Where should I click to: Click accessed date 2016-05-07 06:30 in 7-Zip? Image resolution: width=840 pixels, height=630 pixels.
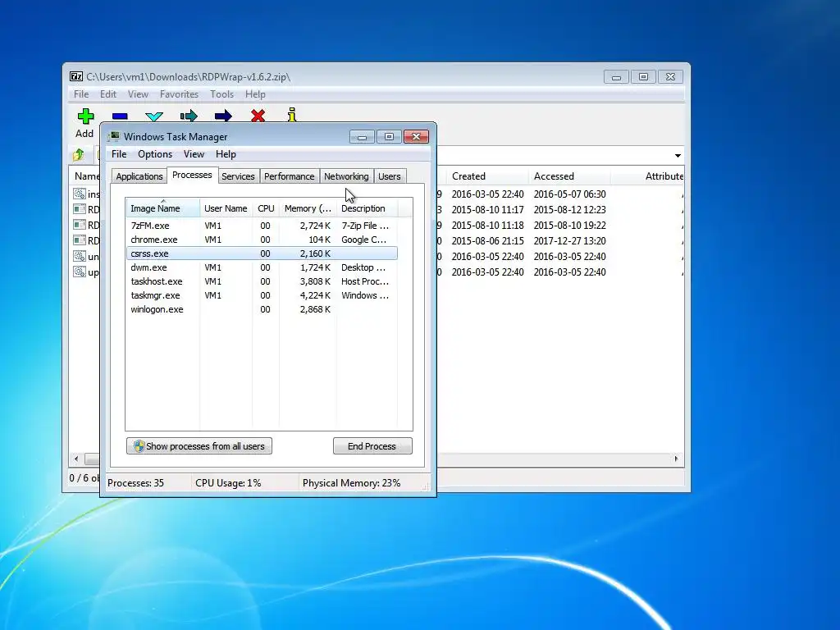569,194
